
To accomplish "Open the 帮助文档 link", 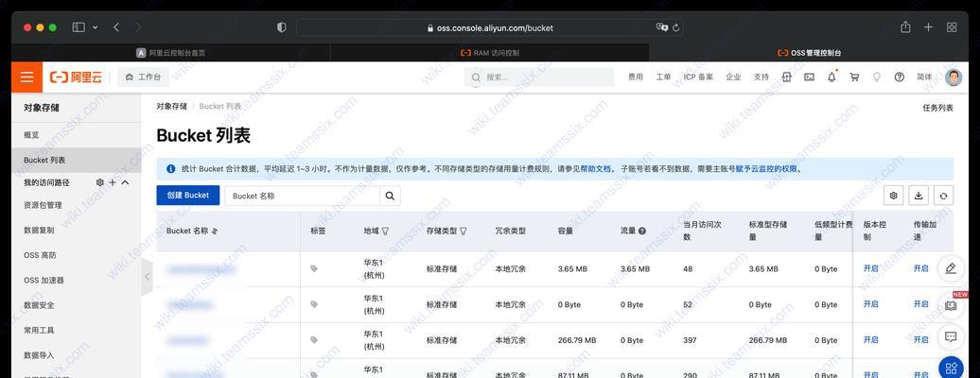I will click(x=596, y=169).
